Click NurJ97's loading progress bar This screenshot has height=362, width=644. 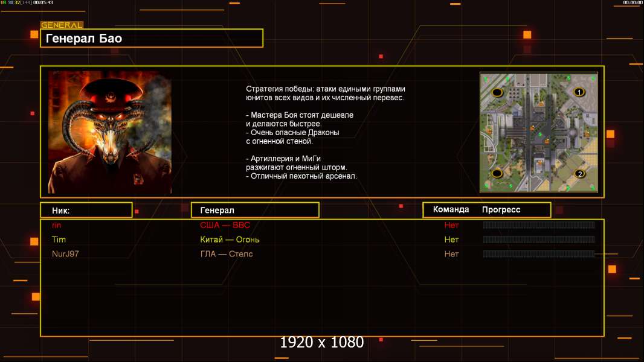tap(539, 254)
